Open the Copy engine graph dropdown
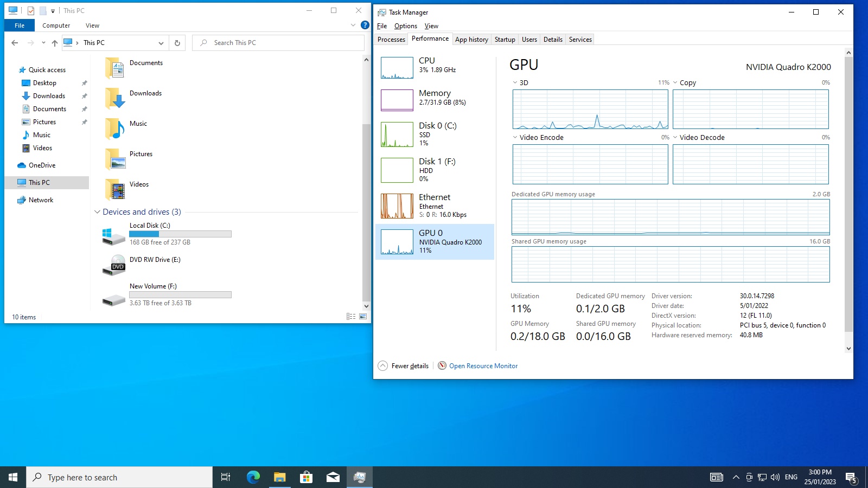This screenshot has height=488, width=868. [675, 83]
